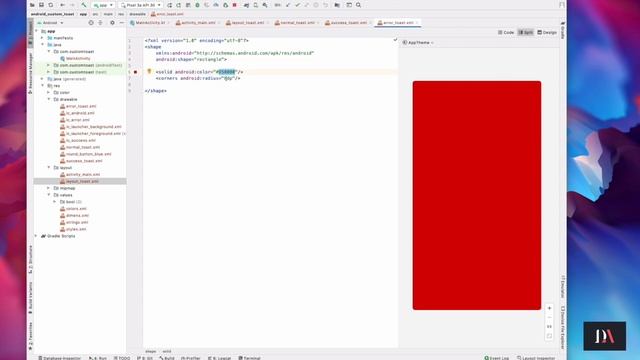
Task: Select strings.xml in values folder
Action: pos(74,222)
